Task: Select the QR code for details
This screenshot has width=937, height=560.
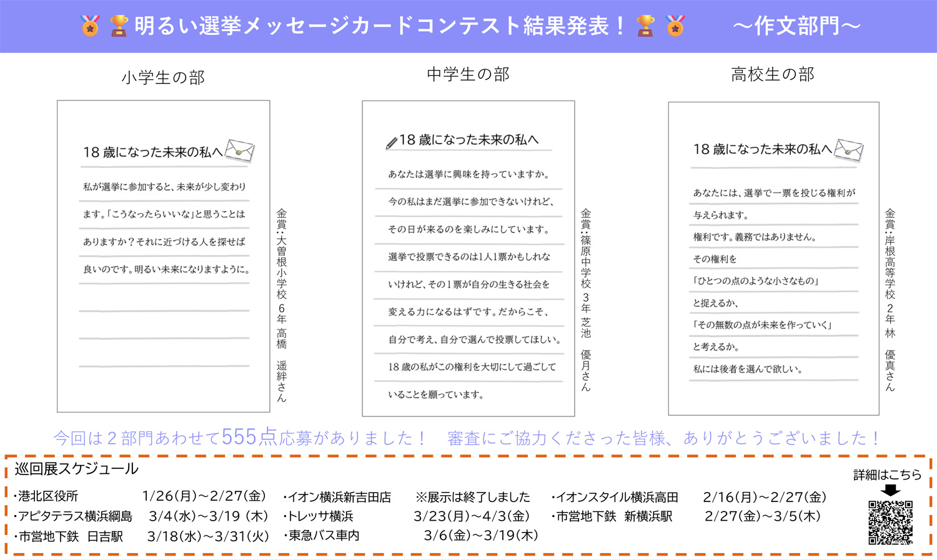Action: (890, 522)
